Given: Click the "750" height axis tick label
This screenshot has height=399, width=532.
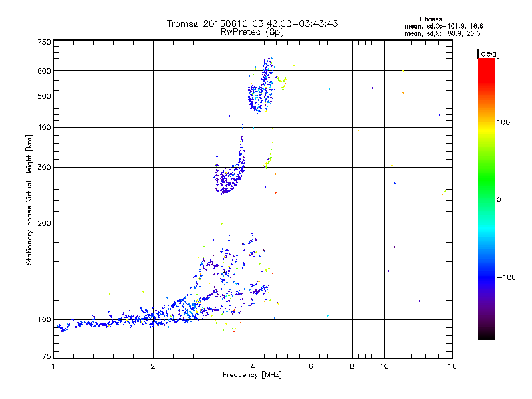Looking at the screenshot, I should pyautogui.click(x=44, y=42).
